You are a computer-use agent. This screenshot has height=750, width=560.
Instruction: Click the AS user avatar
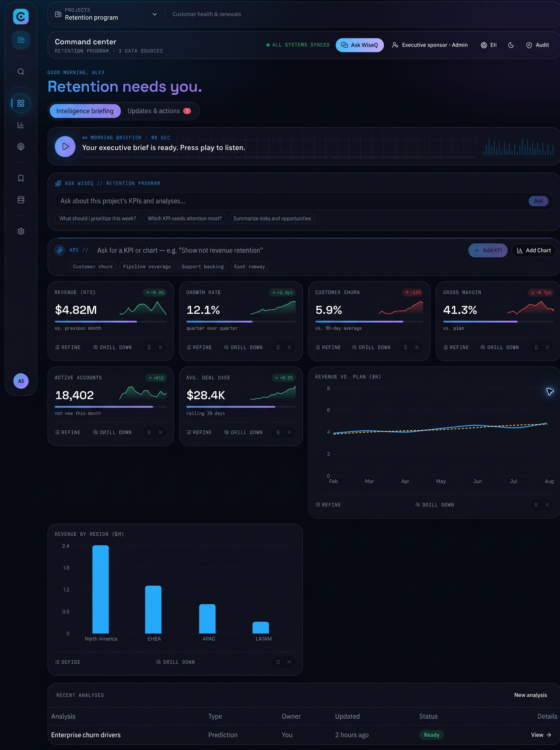pyautogui.click(x=21, y=381)
